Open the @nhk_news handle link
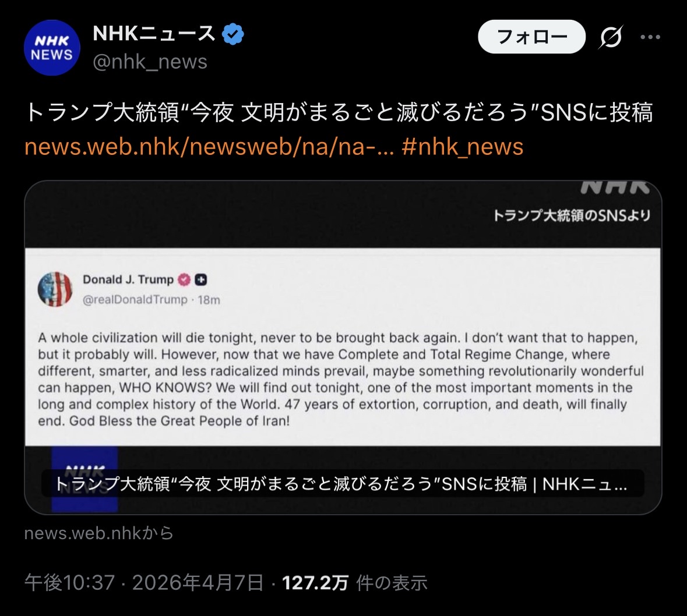Image resolution: width=687 pixels, height=616 pixels. (150, 62)
